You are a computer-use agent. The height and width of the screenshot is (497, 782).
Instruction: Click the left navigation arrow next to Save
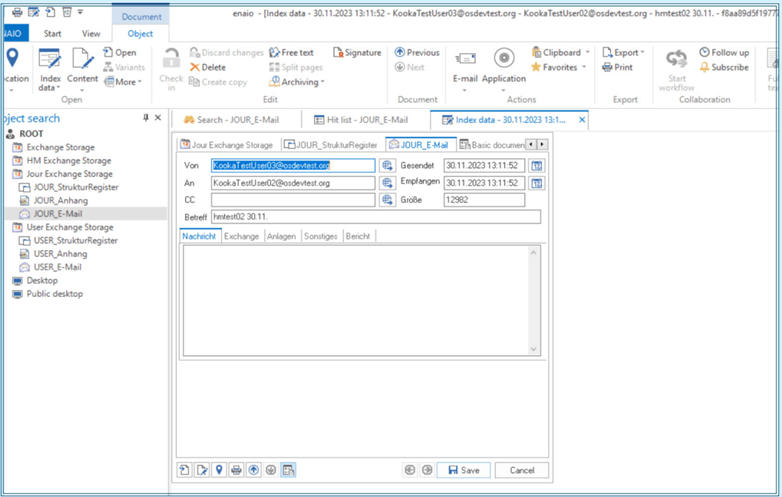410,470
